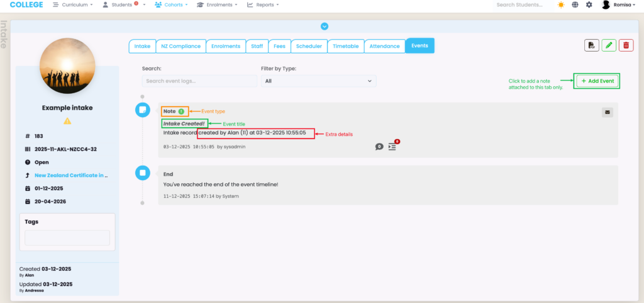This screenshot has width=644, height=303.
Task: Open the Reports menu
Action: coord(263,5)
